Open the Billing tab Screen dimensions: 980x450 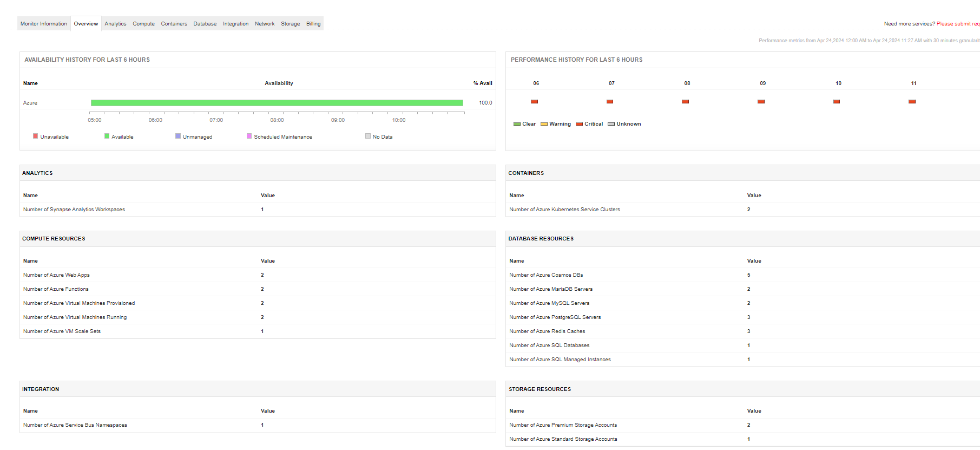click(x=313, y=24)
